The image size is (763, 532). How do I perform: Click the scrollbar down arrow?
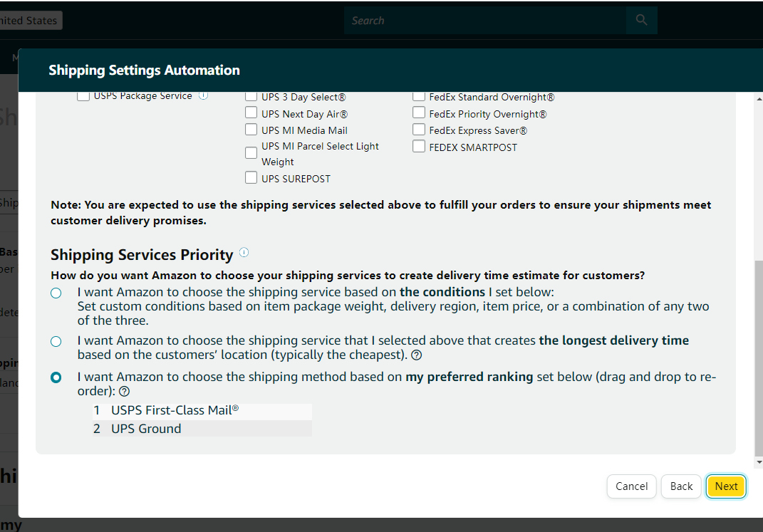pos(759,462)
